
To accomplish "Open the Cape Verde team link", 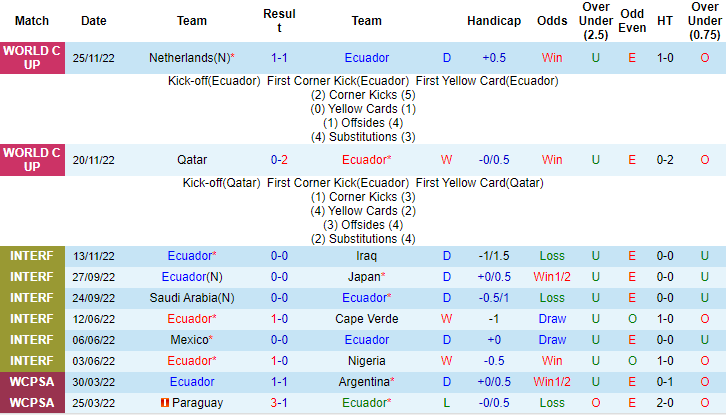I will (366, 319).
